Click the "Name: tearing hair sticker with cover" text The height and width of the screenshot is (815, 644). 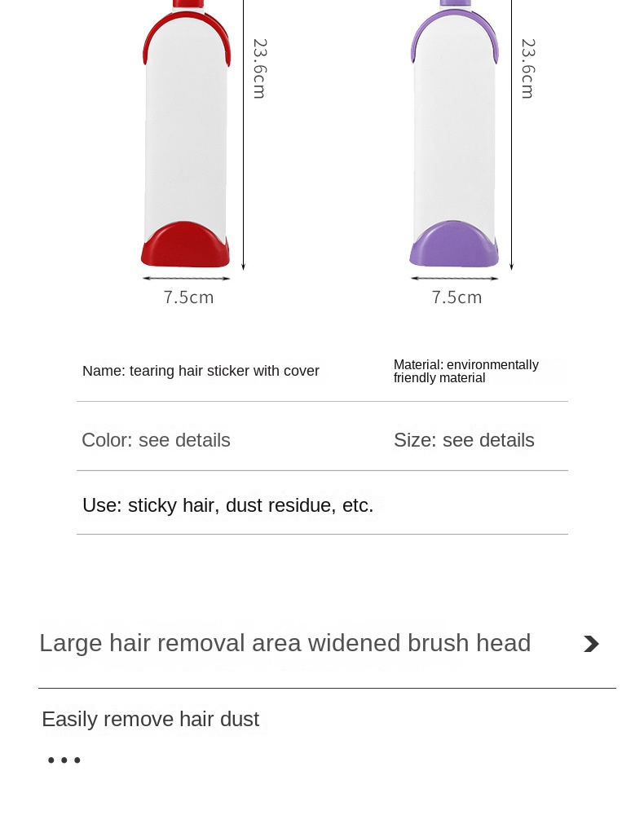201,371
